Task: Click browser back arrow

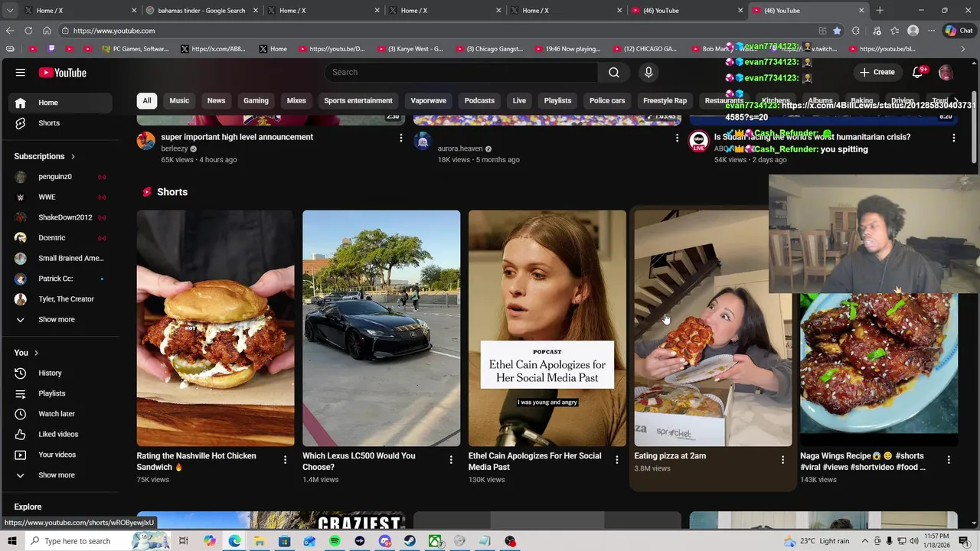Action: coord(10,31)
